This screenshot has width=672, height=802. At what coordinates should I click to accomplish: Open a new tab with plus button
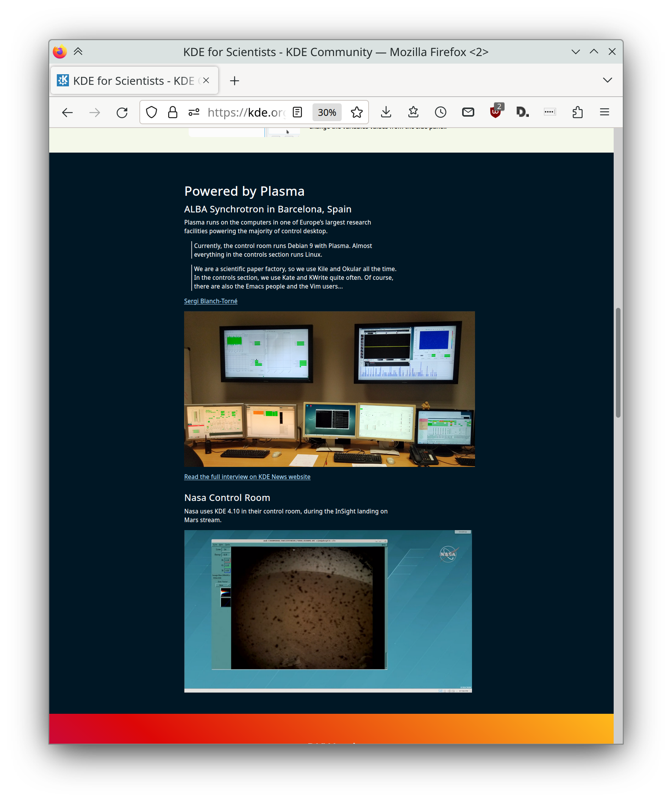pyautogui.click(x=234, y=81)
